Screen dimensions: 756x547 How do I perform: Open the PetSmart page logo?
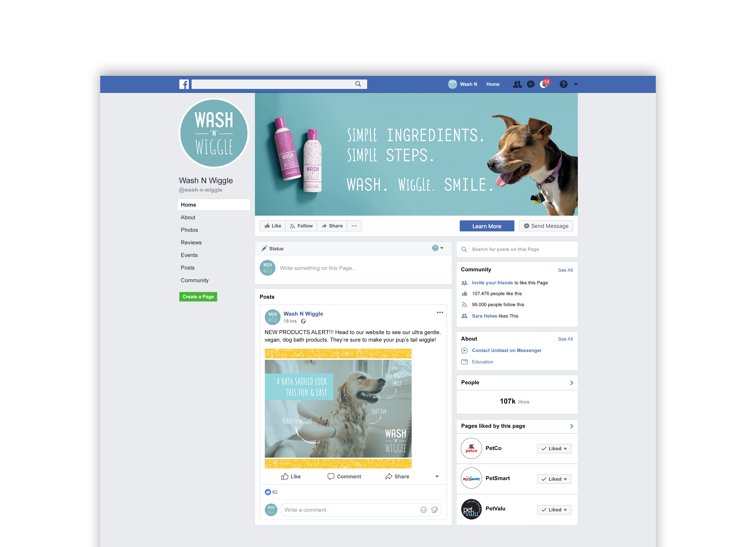point(471,478)
